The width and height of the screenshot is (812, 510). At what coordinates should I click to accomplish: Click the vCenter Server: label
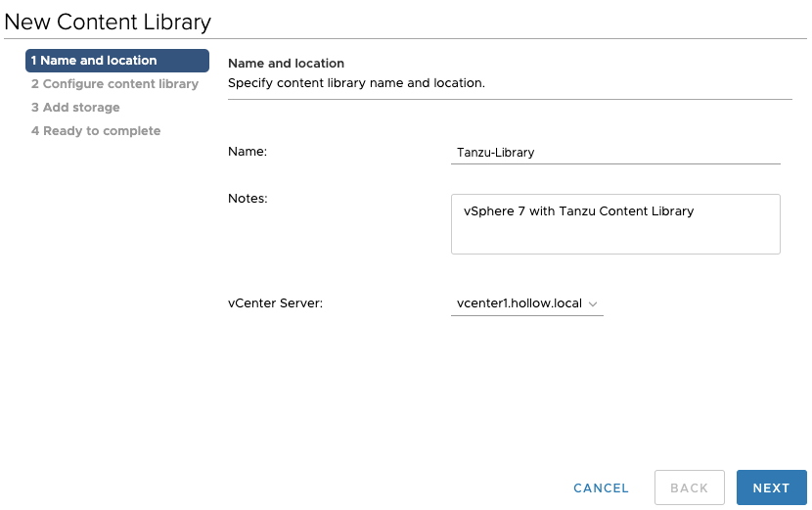point(275,303)
